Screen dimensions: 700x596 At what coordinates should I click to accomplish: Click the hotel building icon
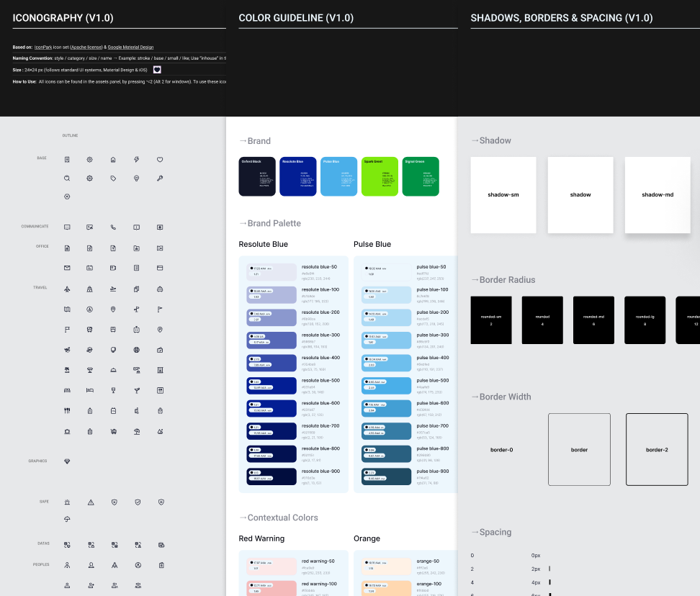click(160, 370)
